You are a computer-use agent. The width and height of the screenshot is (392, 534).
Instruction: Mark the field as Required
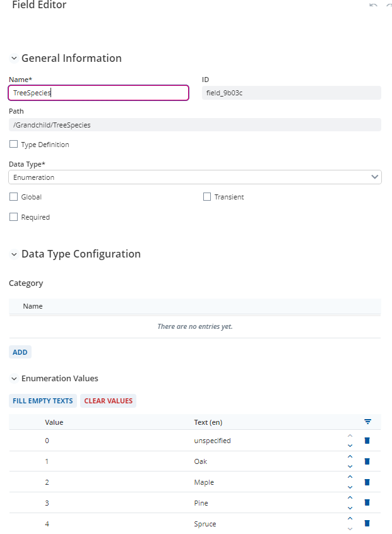point(14,217)
